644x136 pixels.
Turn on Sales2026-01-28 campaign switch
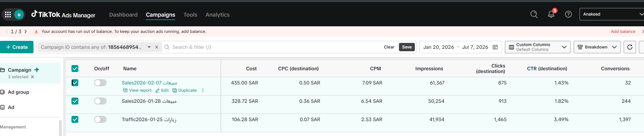100,101
